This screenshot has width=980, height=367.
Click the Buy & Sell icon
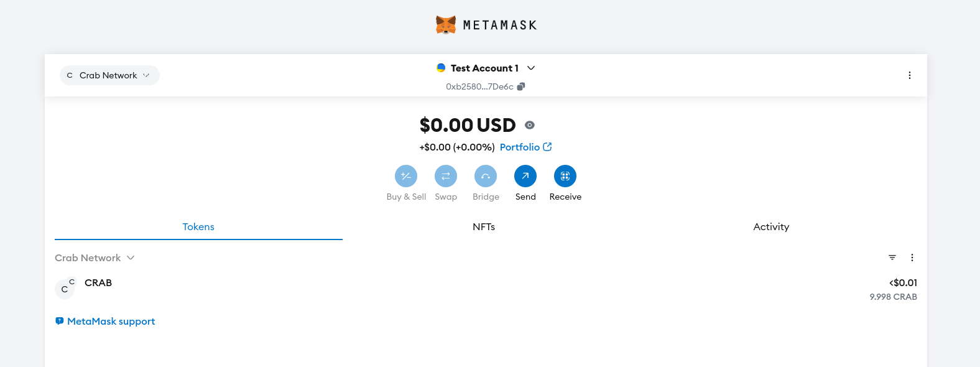[x=406, y=176]
